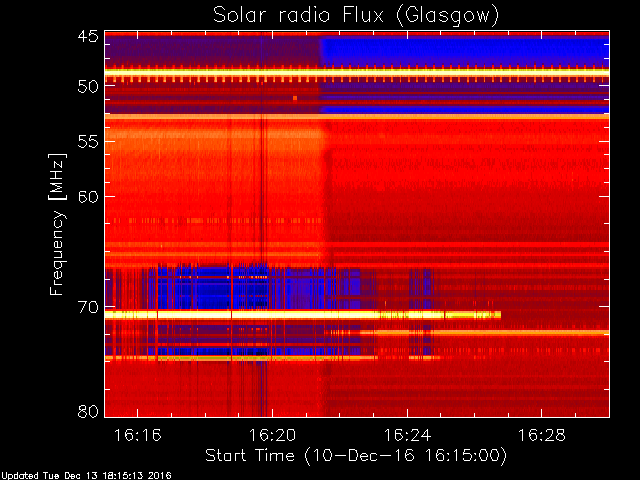This screenshot has width=640, height=480.
Task: Click the "Start Time (10-Dec-16 16:15:00)" axis label
Action: [x=356, y=456]
